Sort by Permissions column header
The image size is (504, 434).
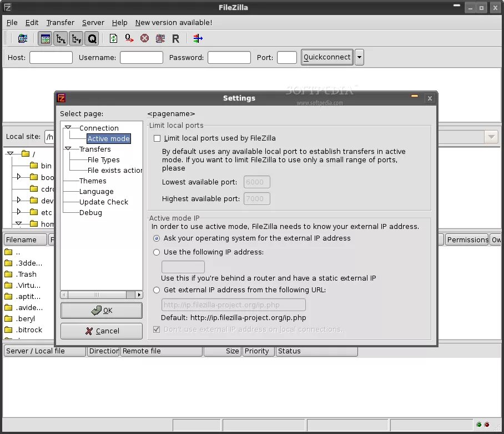pos(467,240)
